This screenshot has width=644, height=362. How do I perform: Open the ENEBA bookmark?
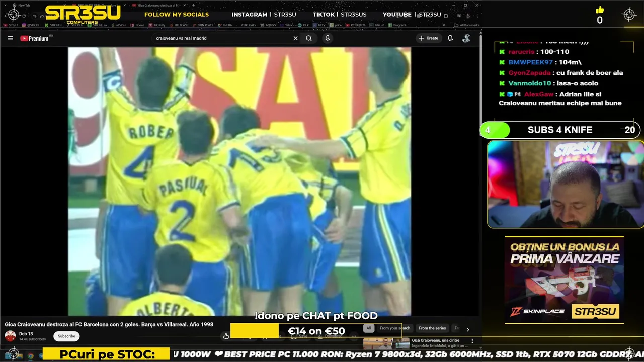click(224, 25)
